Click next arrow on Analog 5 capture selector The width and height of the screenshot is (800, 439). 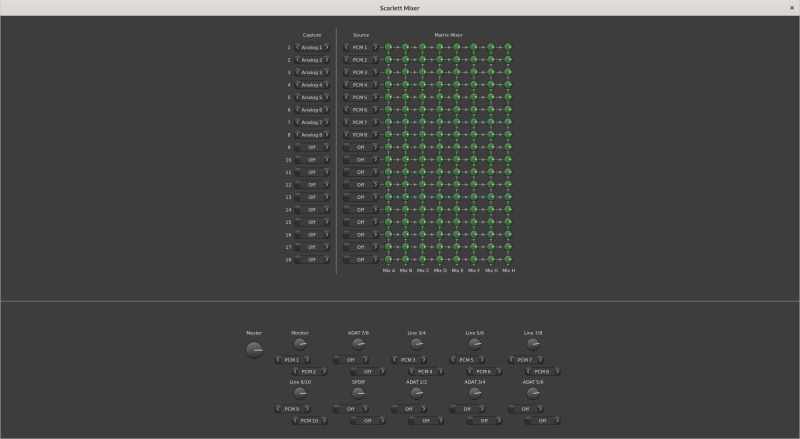[327, 97]
